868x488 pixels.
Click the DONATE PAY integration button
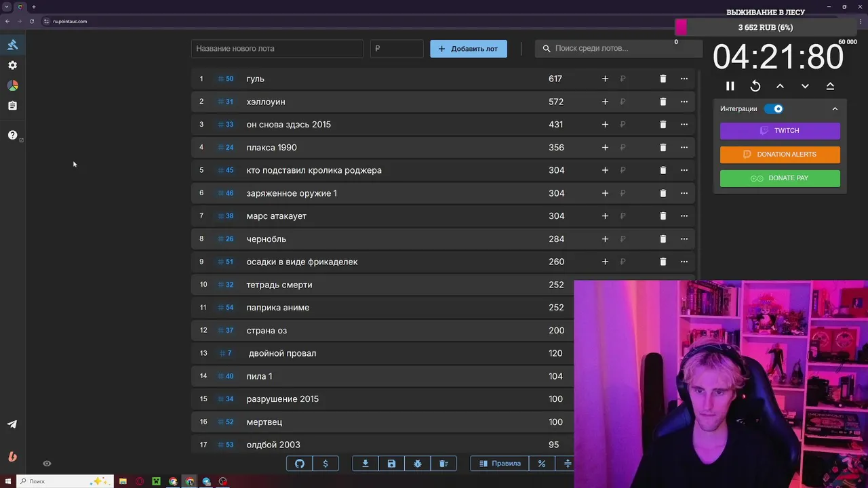[780, 178]
